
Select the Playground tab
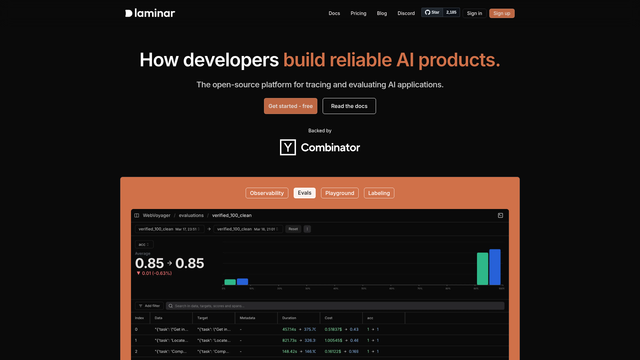click(x=340, y=193)
